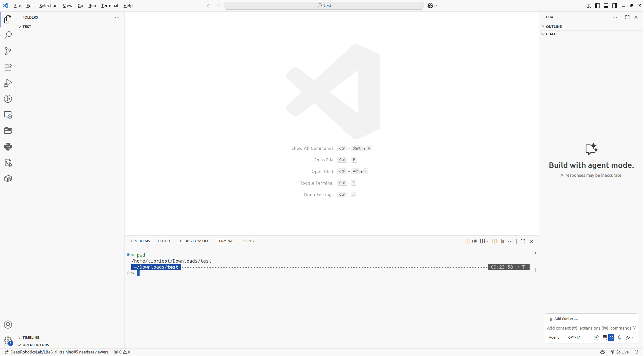Open Folders view more actions
The image size is (644, 356).
117,17
